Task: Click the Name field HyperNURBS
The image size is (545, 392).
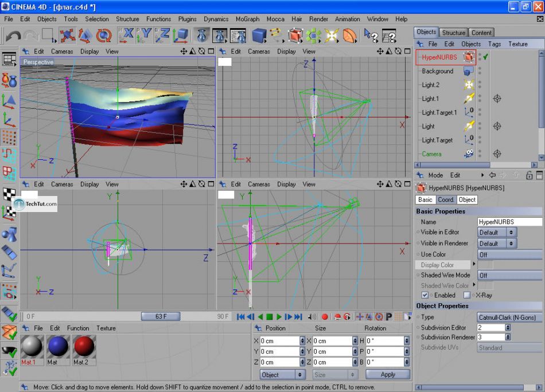Action: pos(509,222)
